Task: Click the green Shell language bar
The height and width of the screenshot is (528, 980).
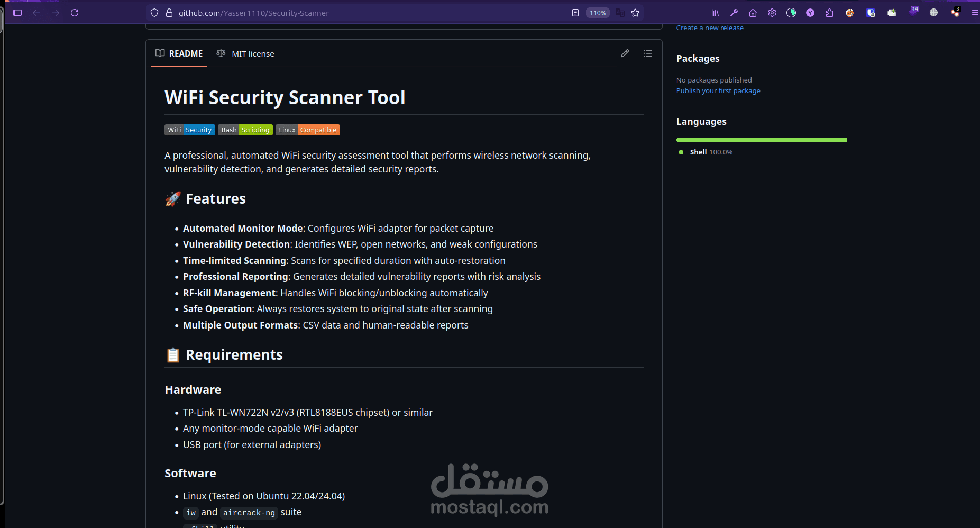Action: [x=762, y=140]
